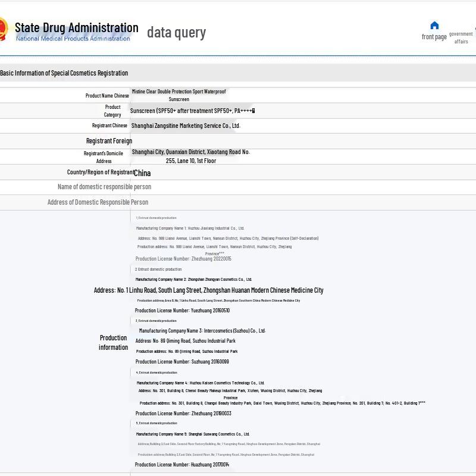The image size is (476, 476).
Task: Click the Sunscreen SPF50+ product category value
Action: coord(192,111)
